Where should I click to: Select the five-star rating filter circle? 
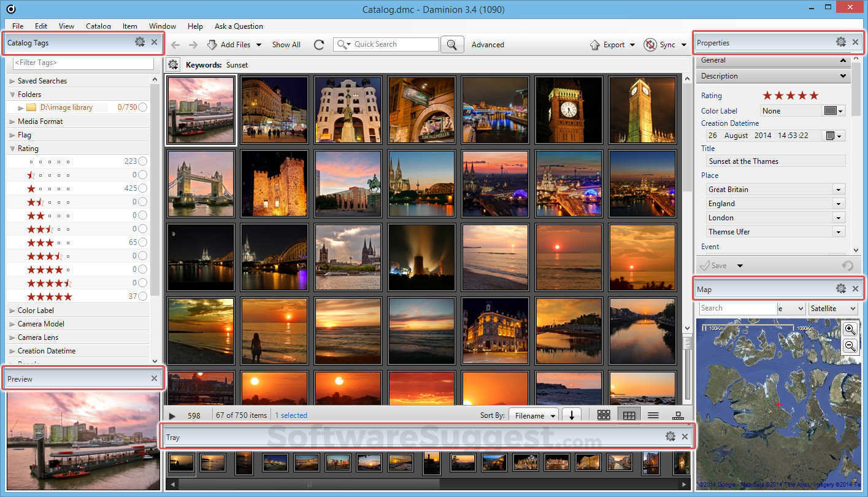tap(142, 297)
